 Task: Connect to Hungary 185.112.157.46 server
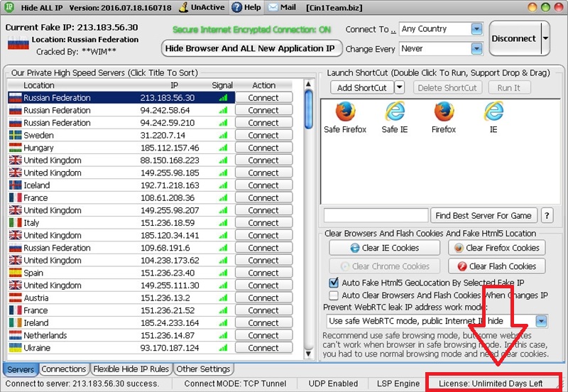pos(263,148)
